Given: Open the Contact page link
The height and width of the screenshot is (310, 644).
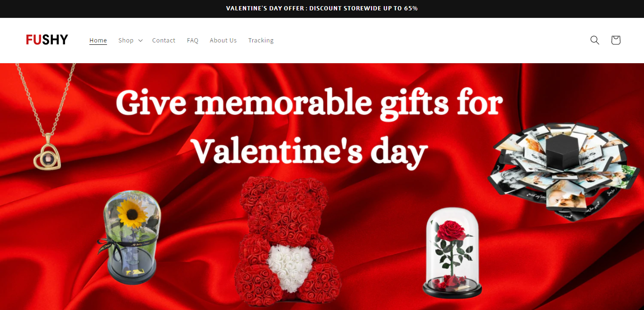Looking at the screenshot, I should tap(164, 41).
